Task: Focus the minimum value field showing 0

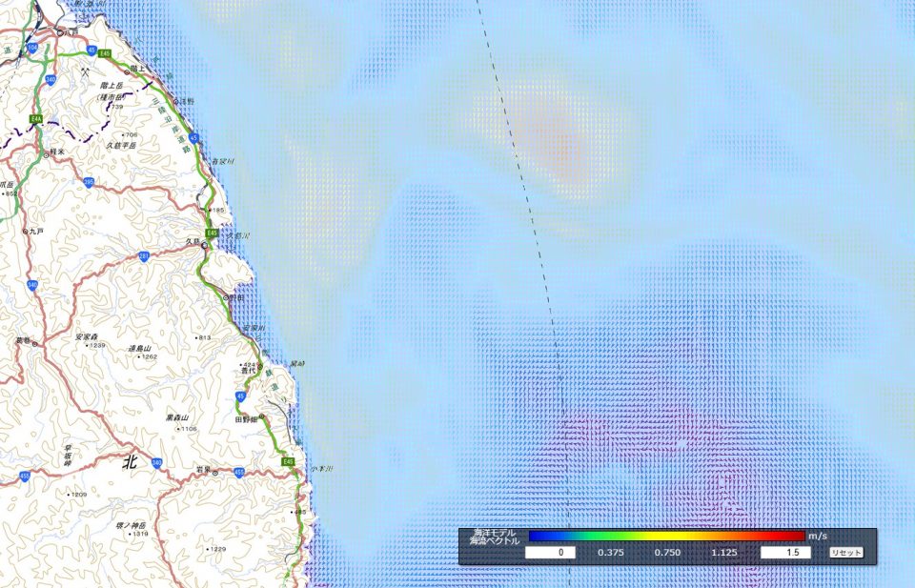Action: pos(550,553)
